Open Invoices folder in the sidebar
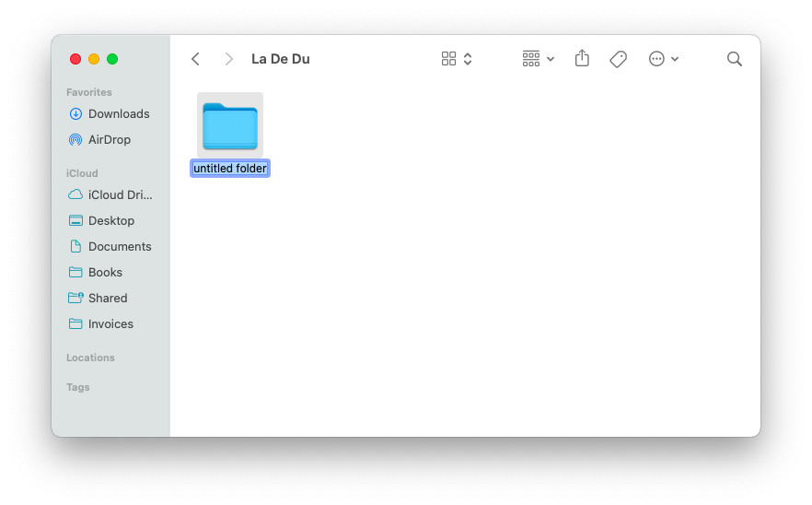The image size is (812, 505). (110, 324)
